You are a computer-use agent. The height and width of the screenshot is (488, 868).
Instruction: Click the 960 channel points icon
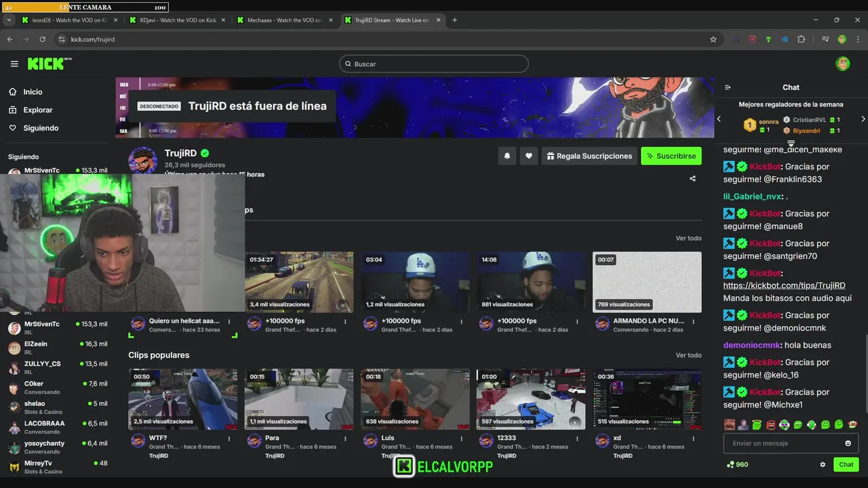coord(730,465)
